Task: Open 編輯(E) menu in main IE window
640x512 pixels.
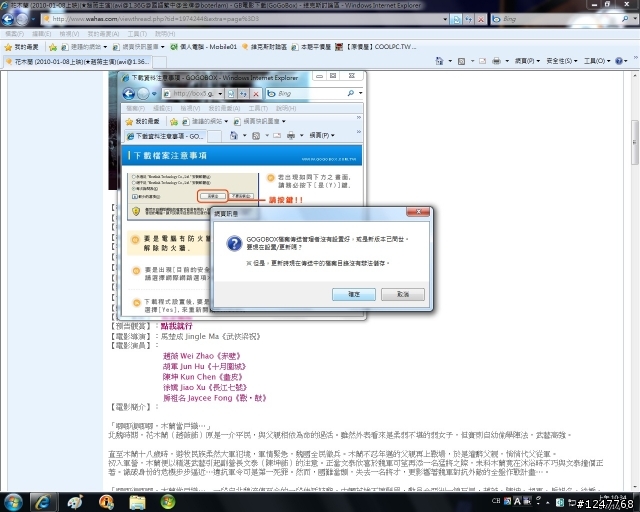Action: [42, 34]
